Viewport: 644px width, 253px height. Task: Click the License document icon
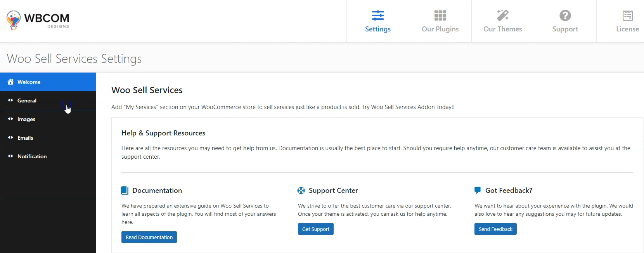(x=628, y=16)
